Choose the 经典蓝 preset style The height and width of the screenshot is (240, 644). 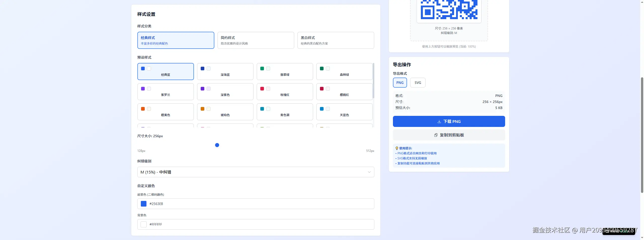click(x=166, y=72)
